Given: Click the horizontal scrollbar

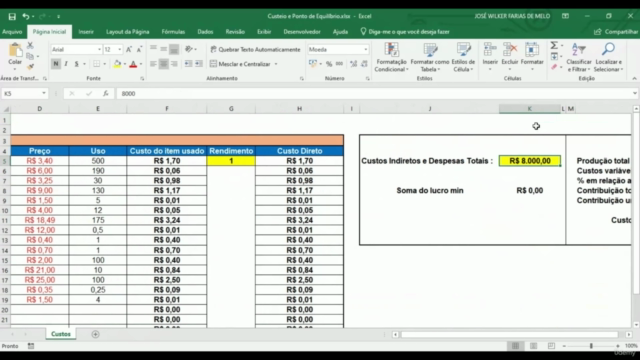Looking at the screenshot, I should (x=510, y=334).
